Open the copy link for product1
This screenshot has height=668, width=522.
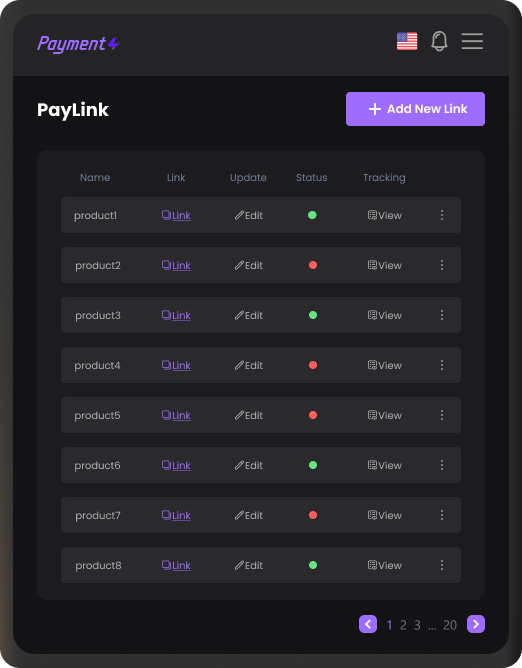[x=176, y=215]
